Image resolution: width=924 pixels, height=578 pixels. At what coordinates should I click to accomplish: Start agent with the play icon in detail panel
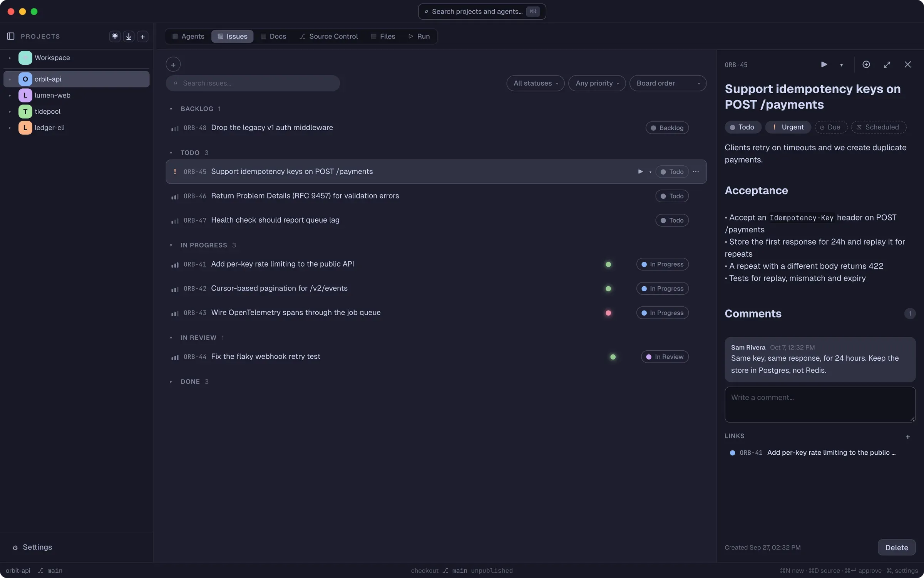pos(824,64)
